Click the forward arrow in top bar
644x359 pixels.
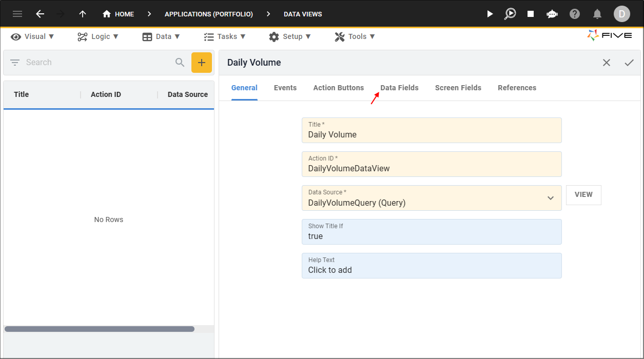coord(61,14)
